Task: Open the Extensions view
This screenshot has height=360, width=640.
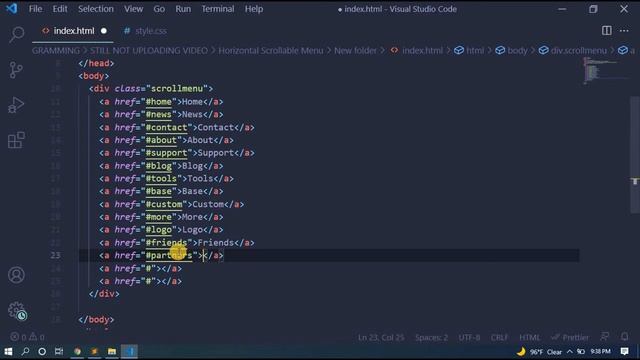Action: point(16,140)
